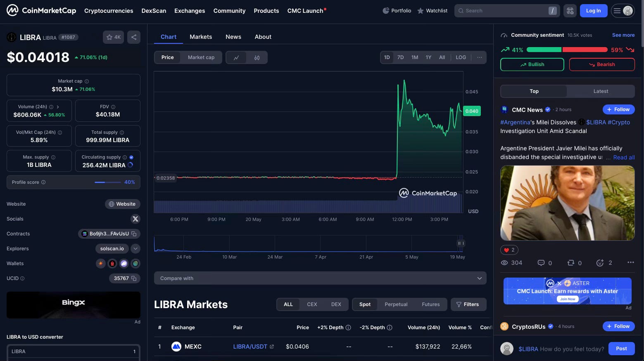Click Market cap info icon
Viewport: 644px width, 361px height.
[x=87, y=81]
